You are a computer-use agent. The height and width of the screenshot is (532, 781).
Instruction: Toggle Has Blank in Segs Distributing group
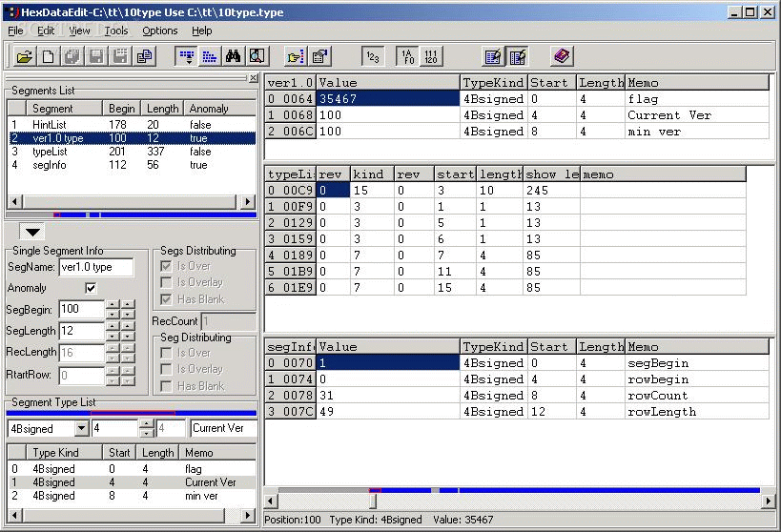click(166, 299)
